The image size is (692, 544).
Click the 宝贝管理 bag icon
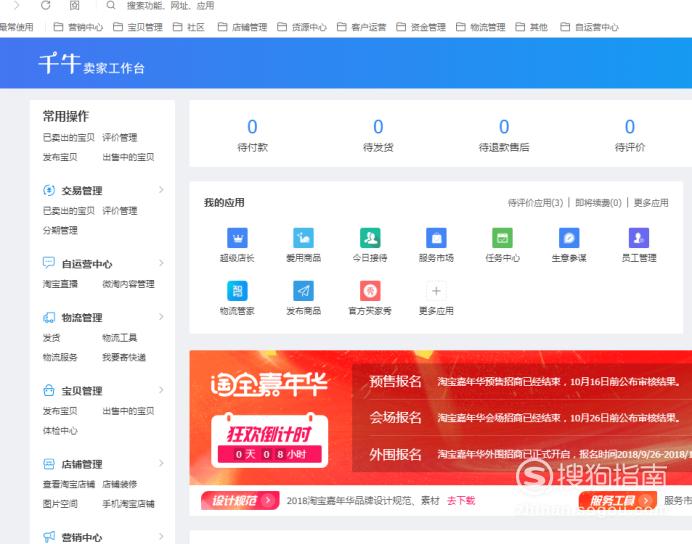(x=49, y=390)
